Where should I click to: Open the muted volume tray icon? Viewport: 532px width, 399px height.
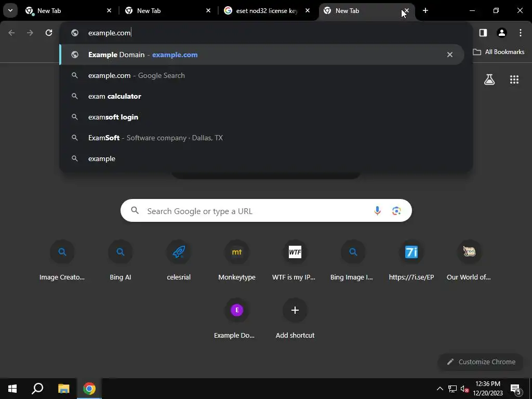(x=464, y=389)
